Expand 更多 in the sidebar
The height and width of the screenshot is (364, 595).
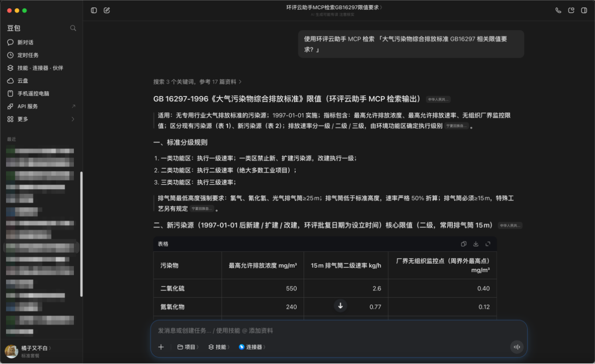click(41, 119)
